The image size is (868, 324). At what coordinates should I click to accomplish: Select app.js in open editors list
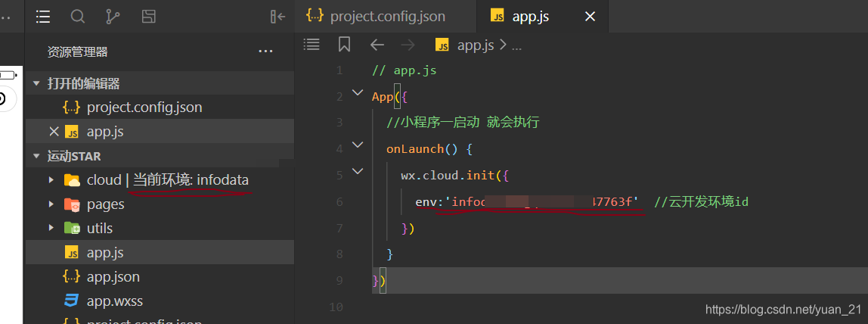(x=105, y=131)
